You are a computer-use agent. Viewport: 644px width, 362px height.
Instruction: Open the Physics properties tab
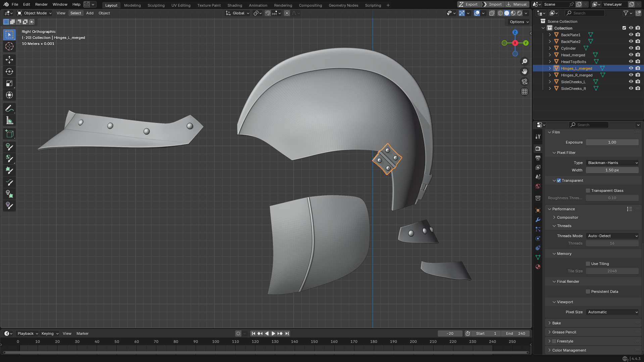[538, 239]
